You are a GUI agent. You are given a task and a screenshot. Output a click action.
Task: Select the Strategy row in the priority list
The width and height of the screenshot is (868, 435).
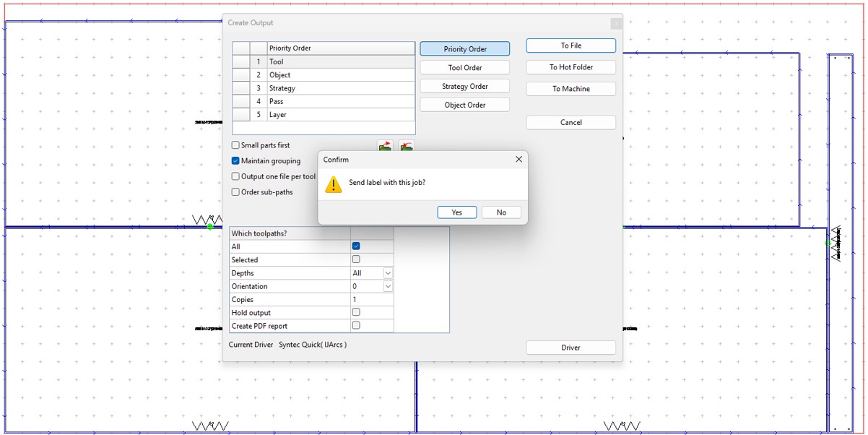pyautogui.click(x=339, y=88)
